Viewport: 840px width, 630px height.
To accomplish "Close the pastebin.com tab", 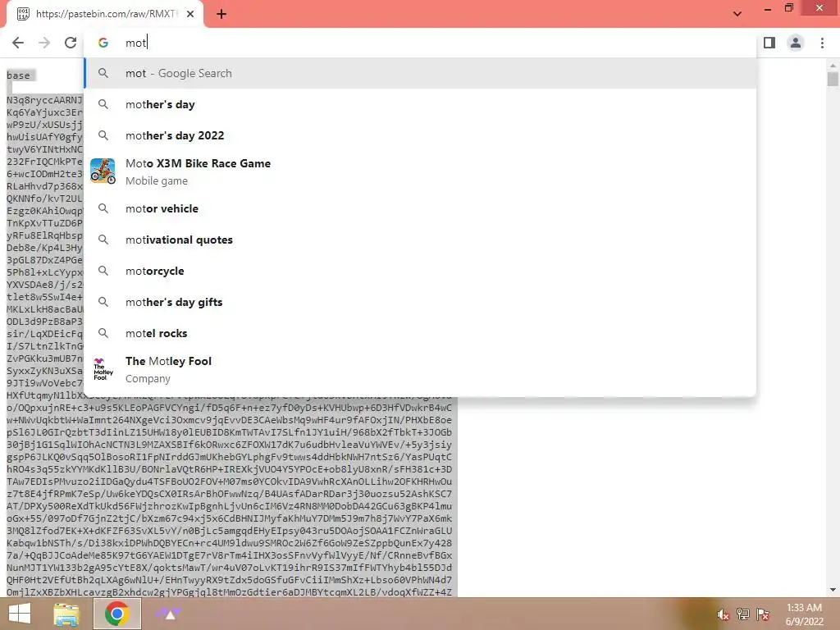I will click(190, 14).
